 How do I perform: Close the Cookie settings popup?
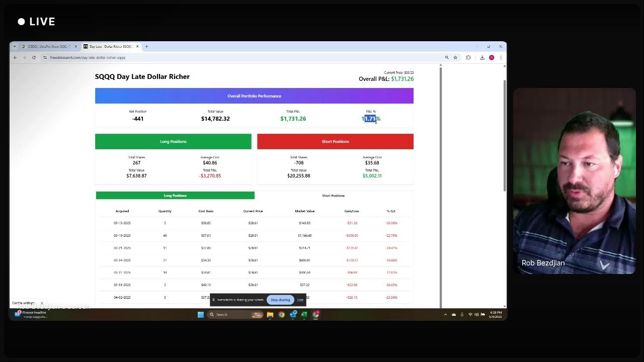tap(42, 303)
